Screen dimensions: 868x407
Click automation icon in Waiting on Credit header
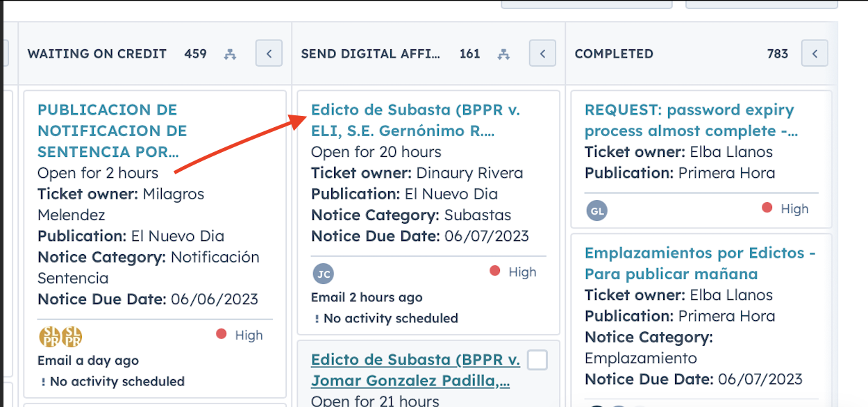click(x=230, y=54)
